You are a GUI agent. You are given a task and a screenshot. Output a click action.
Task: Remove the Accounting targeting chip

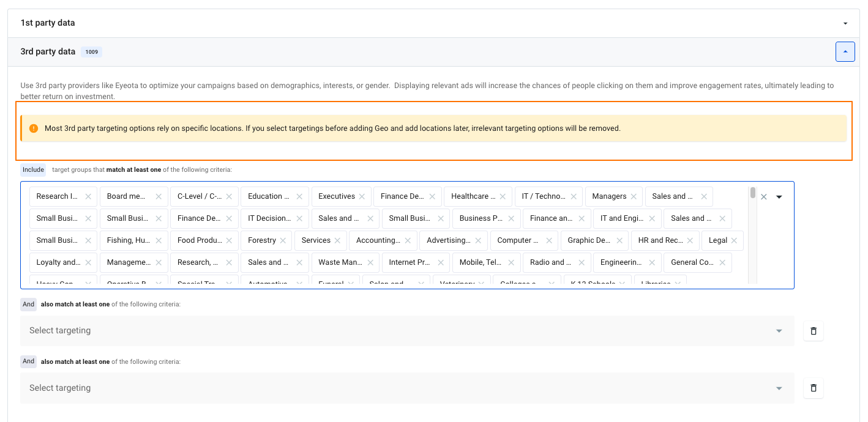(408, 240)
